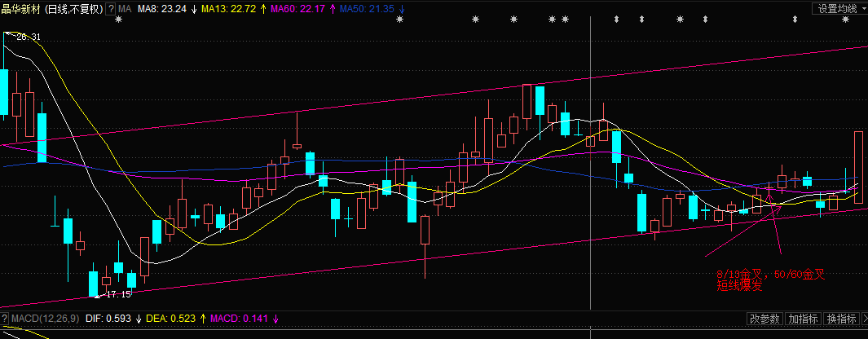Click the help icon beside 晶华新材 title
This screenshot has width=868, height=339.
(112, 8)
